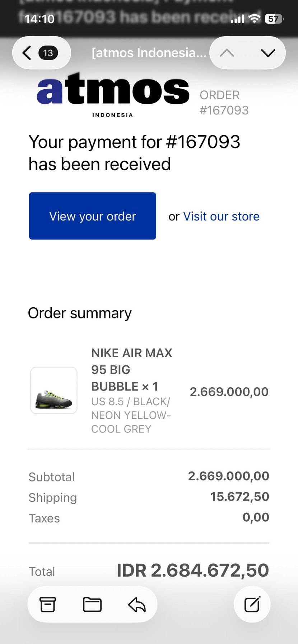Tap the reply arrow icon
The image size is (298, 644).
tap(137, 605)
